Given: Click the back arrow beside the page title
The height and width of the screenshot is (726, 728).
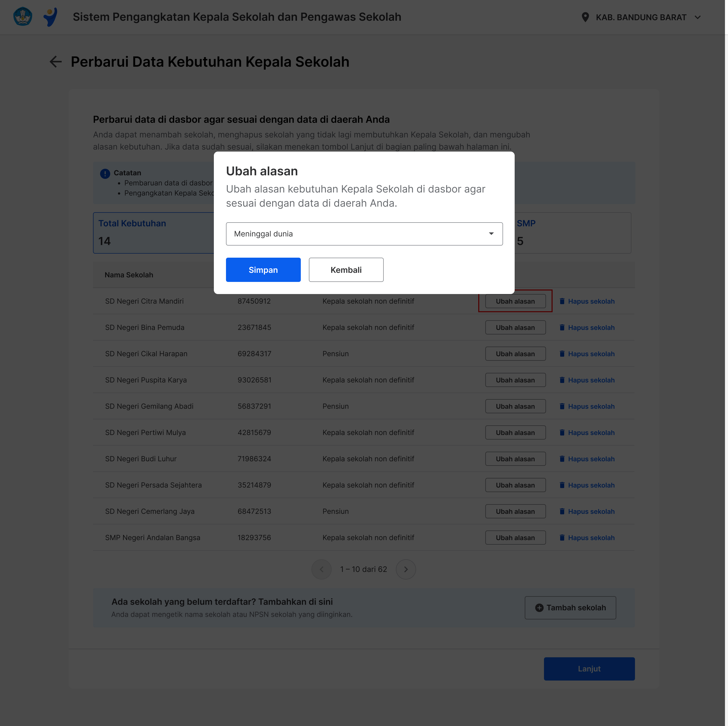Looking at the screenshot, I should coord(56,62).
